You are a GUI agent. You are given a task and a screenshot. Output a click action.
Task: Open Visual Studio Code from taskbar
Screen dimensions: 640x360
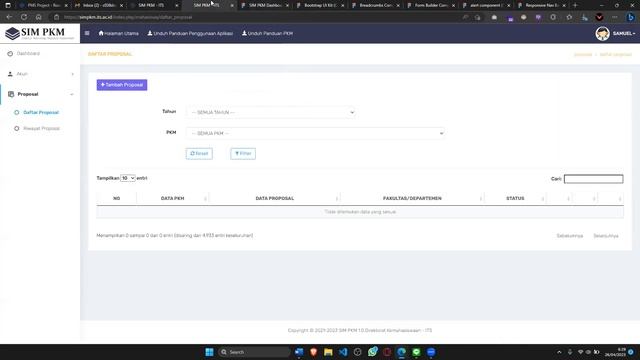[x=343, y=352]
